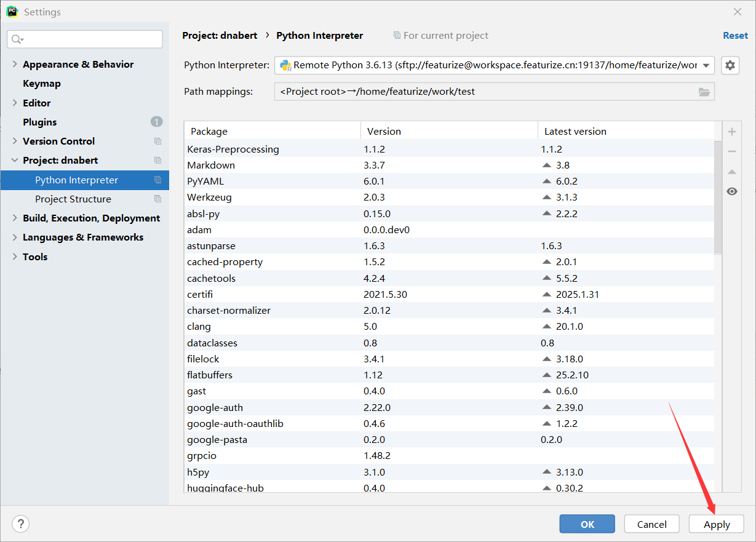
Task: Click the search magnifier icon
Action: tap(17, 39)
